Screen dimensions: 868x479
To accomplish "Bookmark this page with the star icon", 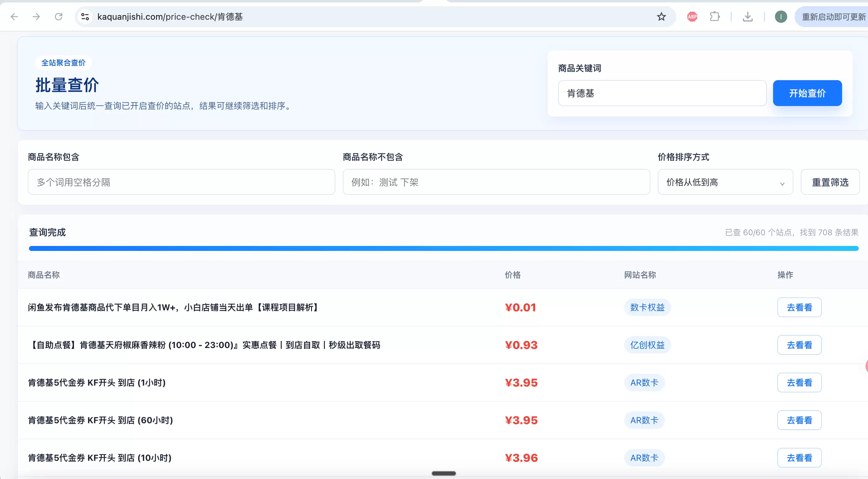I will click(x=661, y=17).
